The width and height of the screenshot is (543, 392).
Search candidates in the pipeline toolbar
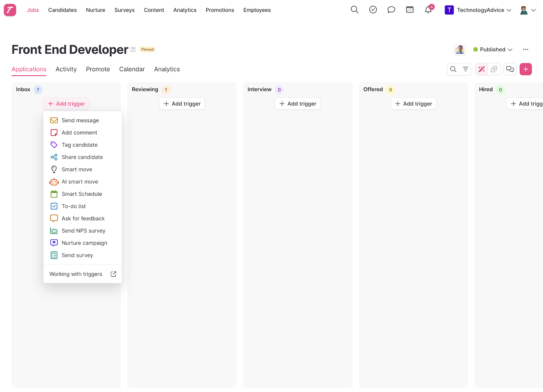453,69
